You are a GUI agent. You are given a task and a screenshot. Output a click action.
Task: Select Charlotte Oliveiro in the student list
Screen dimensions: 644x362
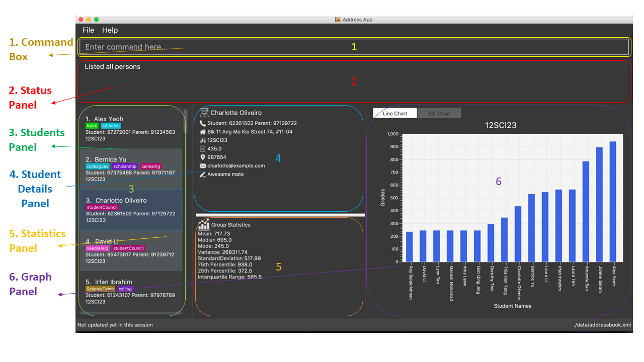click(131, 210)
